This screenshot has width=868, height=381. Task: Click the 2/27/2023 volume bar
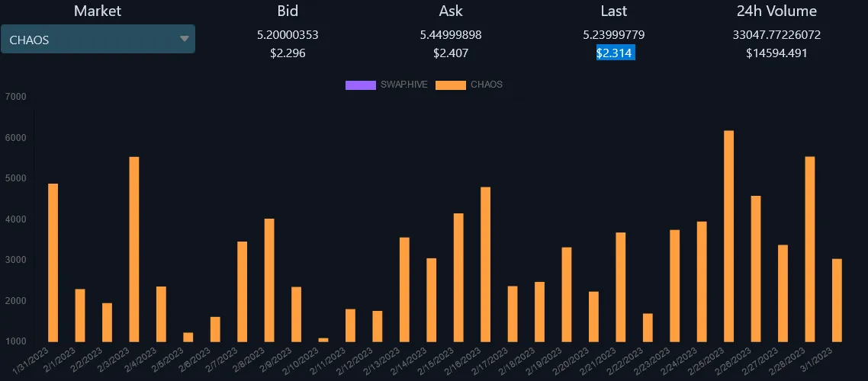783,293
